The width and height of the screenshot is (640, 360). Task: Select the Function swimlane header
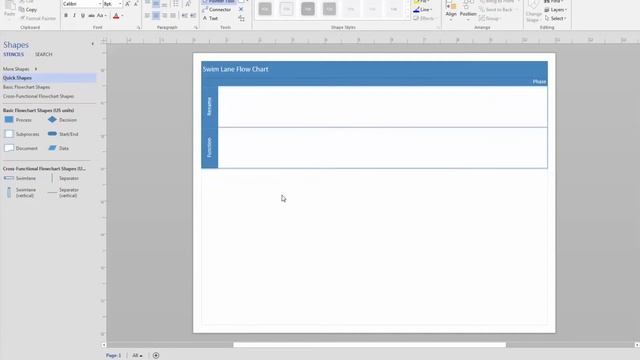click(x=210, y=148)
